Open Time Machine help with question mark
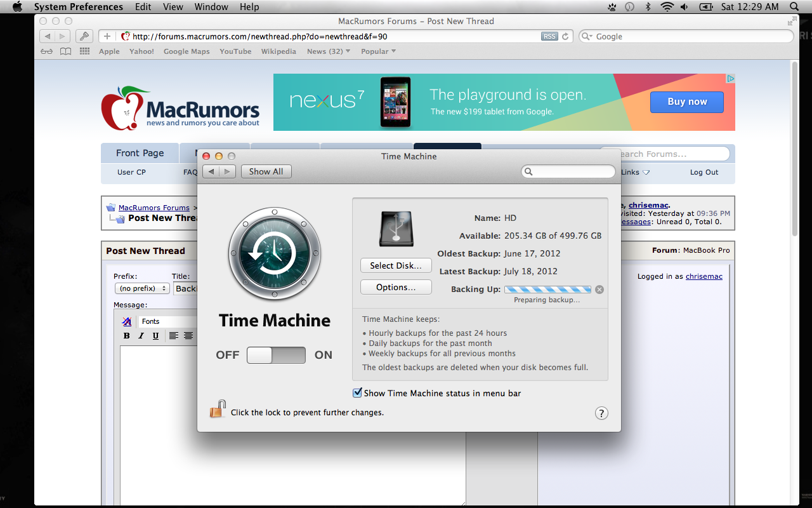812x508 pixels. (601, 413)
